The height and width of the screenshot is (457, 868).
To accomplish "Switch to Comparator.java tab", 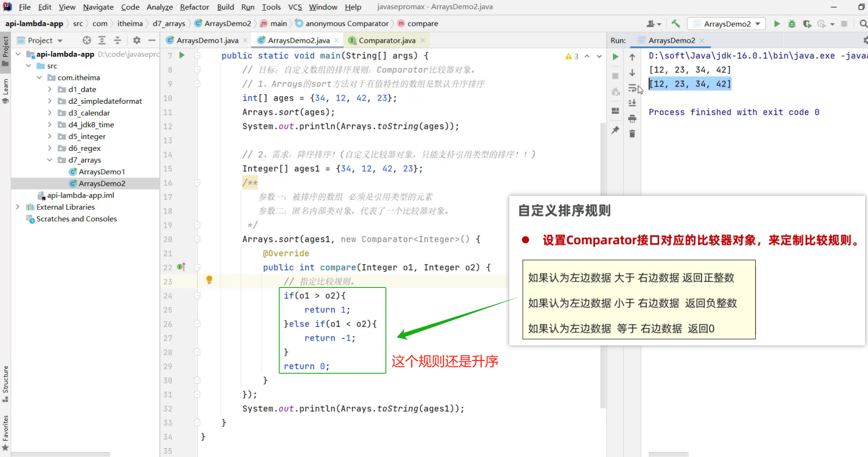I will pyautogui.click(x=387, y=40).
